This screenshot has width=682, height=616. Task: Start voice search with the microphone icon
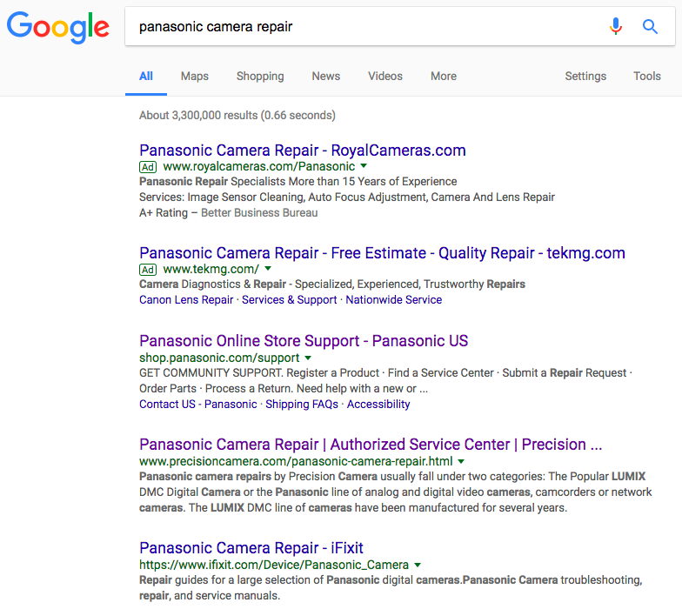coord(616,26)
